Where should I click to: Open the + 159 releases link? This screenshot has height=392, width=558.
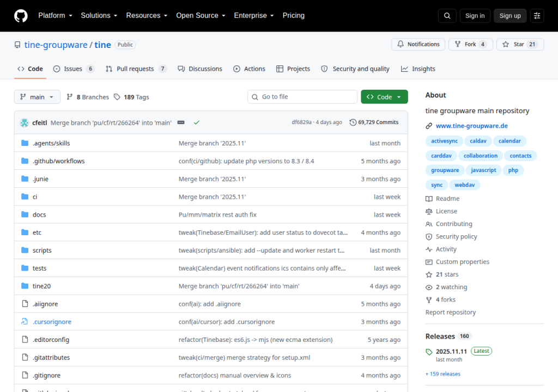(x=442, y=374)
